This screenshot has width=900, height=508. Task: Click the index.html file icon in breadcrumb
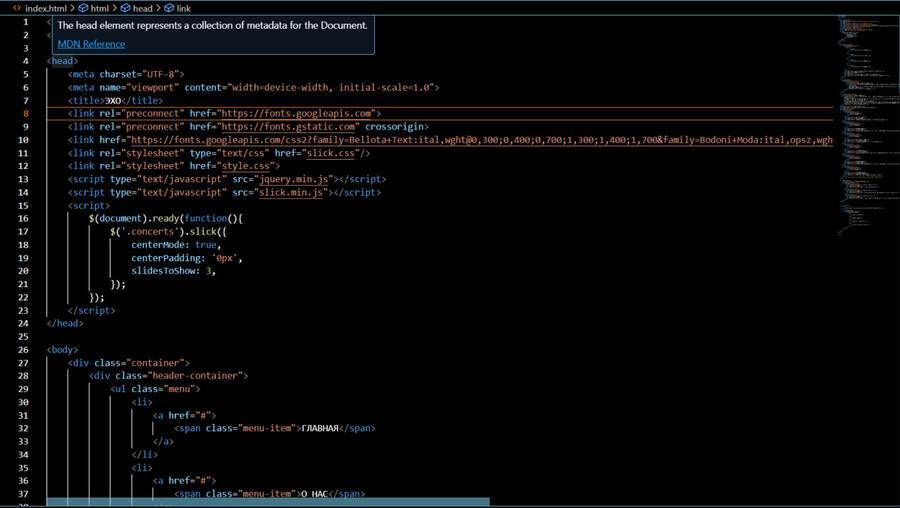tap(17, 8)
